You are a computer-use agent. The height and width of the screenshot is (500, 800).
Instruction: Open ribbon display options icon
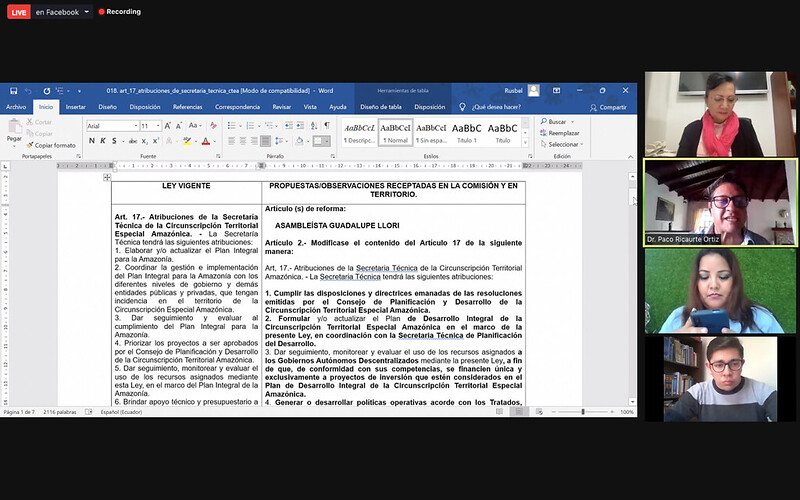coord(557,91)
